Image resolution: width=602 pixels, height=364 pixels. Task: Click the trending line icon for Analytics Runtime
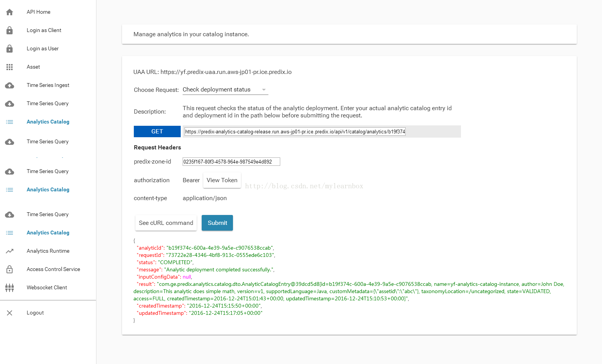(x=10, y=251)
